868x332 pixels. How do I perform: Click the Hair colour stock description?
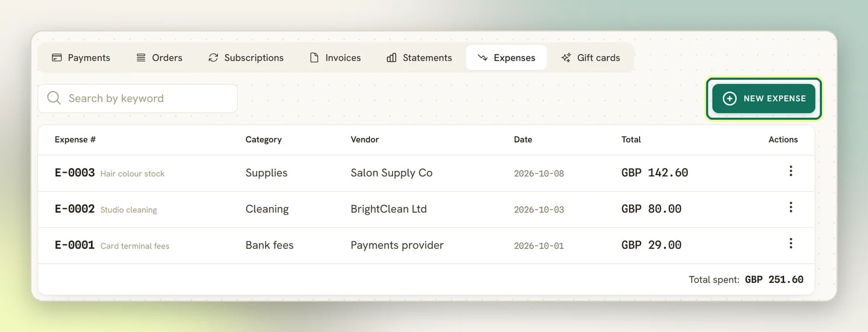click(132, 174)
